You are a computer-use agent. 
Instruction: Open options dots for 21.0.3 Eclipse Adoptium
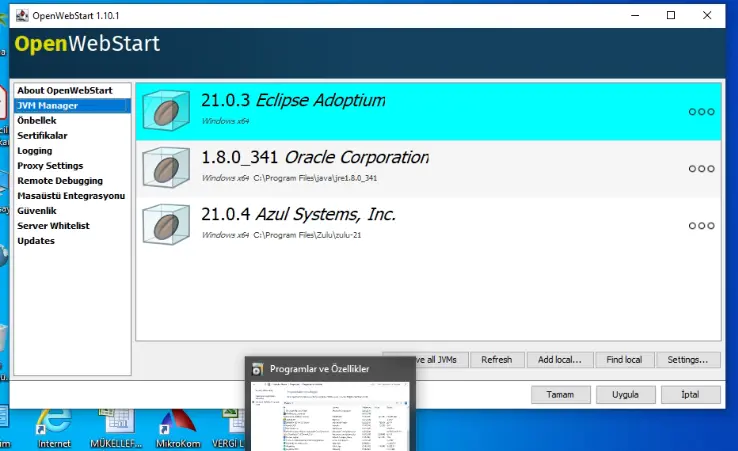[x=701, y=112]
